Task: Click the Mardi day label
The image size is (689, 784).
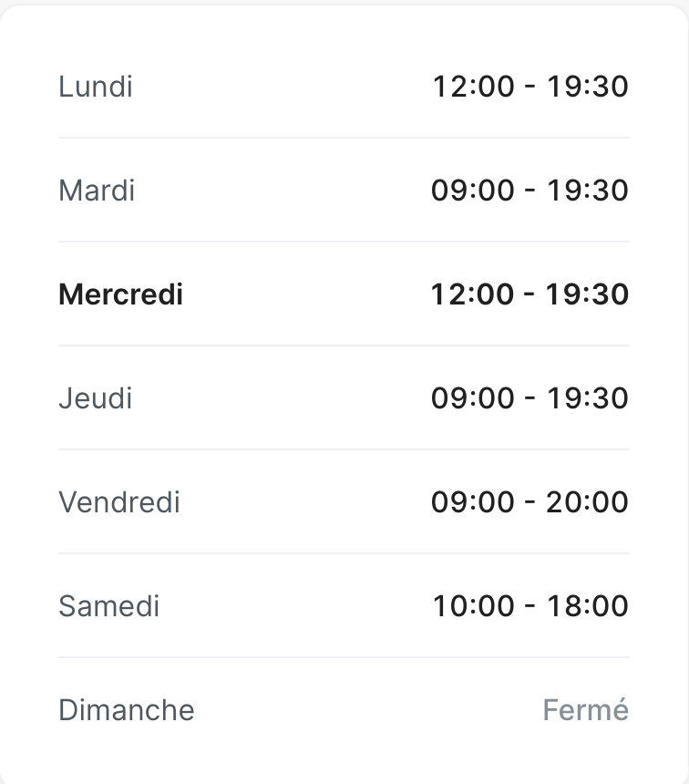Action: tap(97, 191)
